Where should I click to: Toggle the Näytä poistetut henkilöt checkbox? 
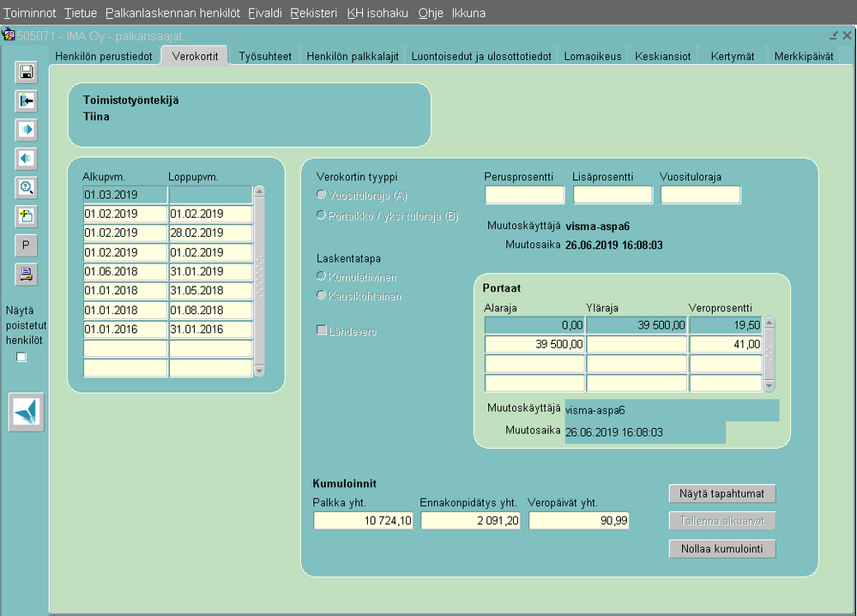coord(21,357)
